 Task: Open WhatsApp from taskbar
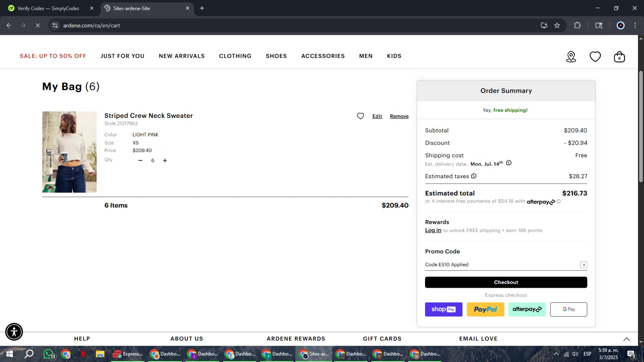coord(49,354)
